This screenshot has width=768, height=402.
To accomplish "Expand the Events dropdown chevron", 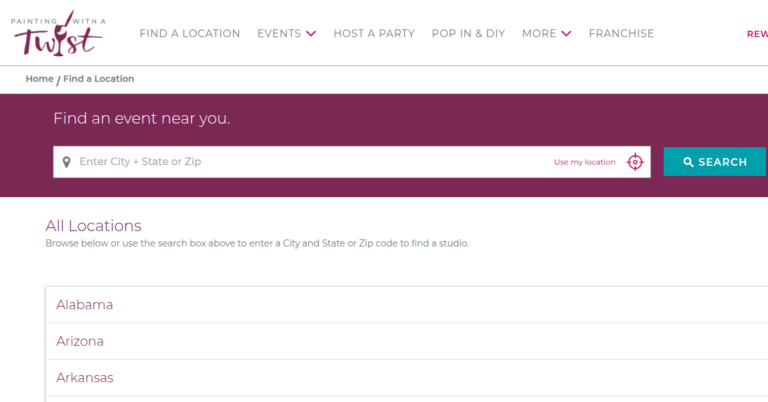I will 311,34.
